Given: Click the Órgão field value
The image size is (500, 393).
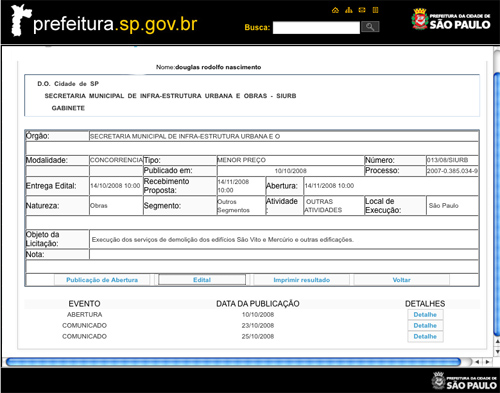Looking at the screenshot, I should coord(185,136).
